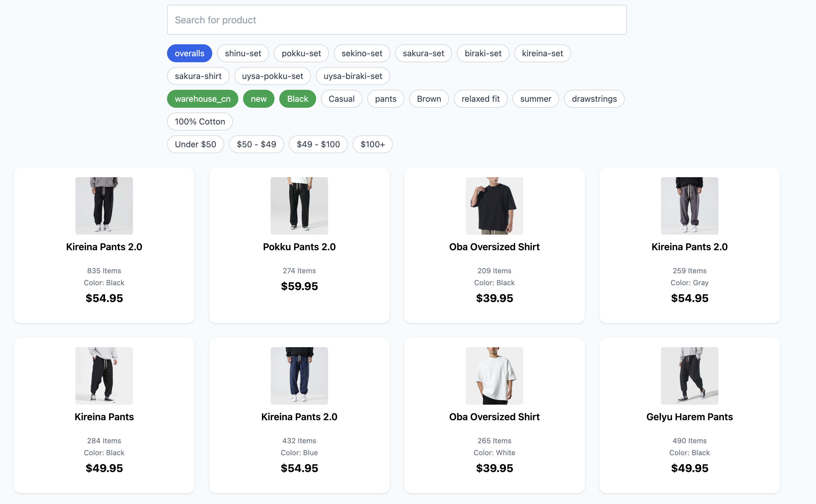Select the sakura-set collection chip
Viewport: 816px width, 504px height.
point(423,53)
